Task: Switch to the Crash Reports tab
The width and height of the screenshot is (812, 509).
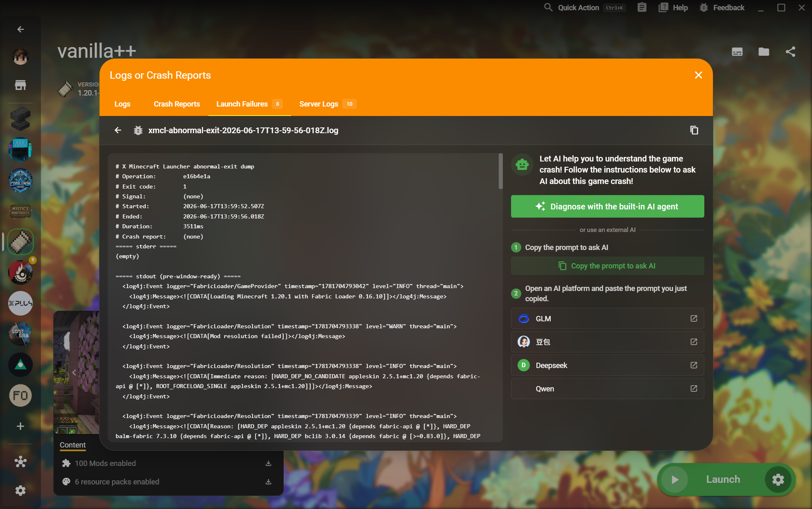Action: click(177, 104)
